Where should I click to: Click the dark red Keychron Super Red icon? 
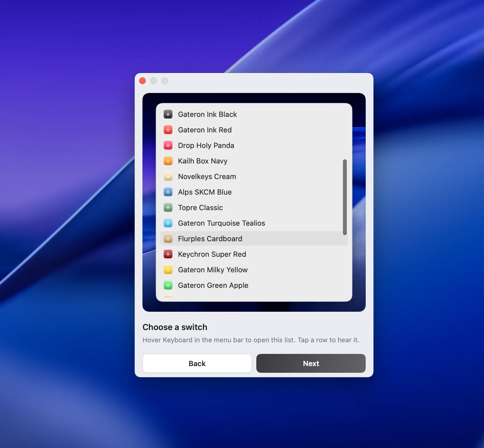pyautogui.click(x=168, y=254)
